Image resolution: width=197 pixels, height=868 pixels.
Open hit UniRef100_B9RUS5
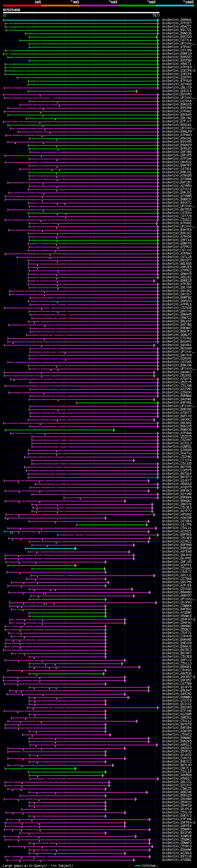pos(176,104)
